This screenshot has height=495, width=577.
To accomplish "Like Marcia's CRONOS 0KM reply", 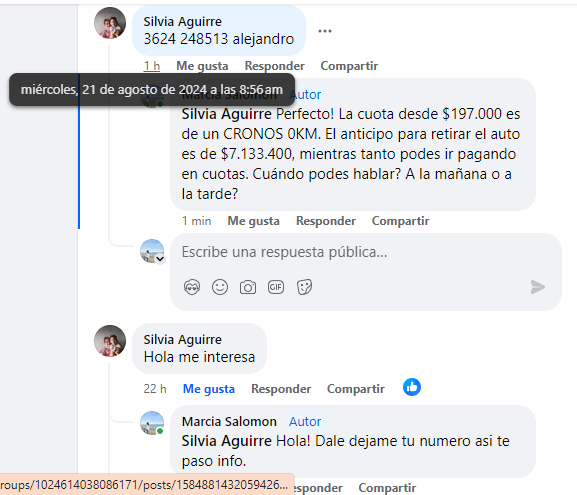I will coord(254,221).
